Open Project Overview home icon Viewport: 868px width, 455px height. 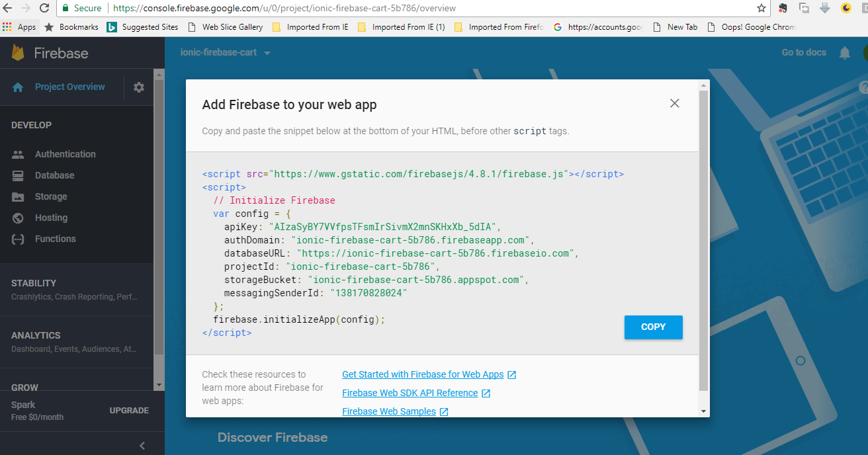18,87
